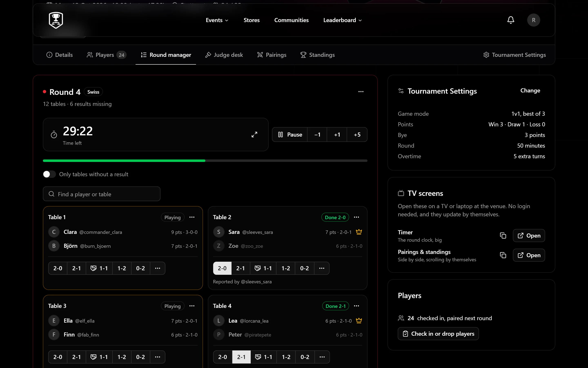
Task: Open the Timer TV screen
Action: 529,236
